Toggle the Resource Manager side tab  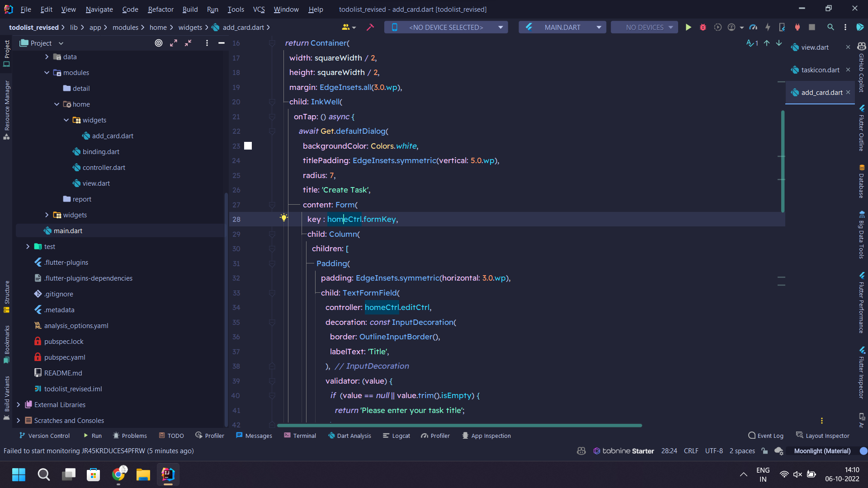(6, 110)
